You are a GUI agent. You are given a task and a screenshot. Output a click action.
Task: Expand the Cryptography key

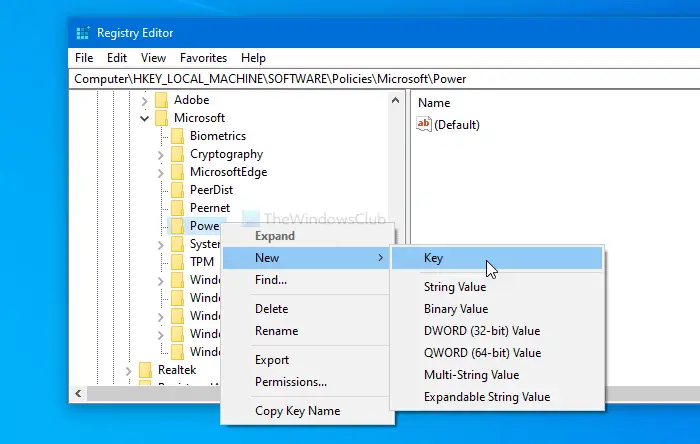[161, 155]
